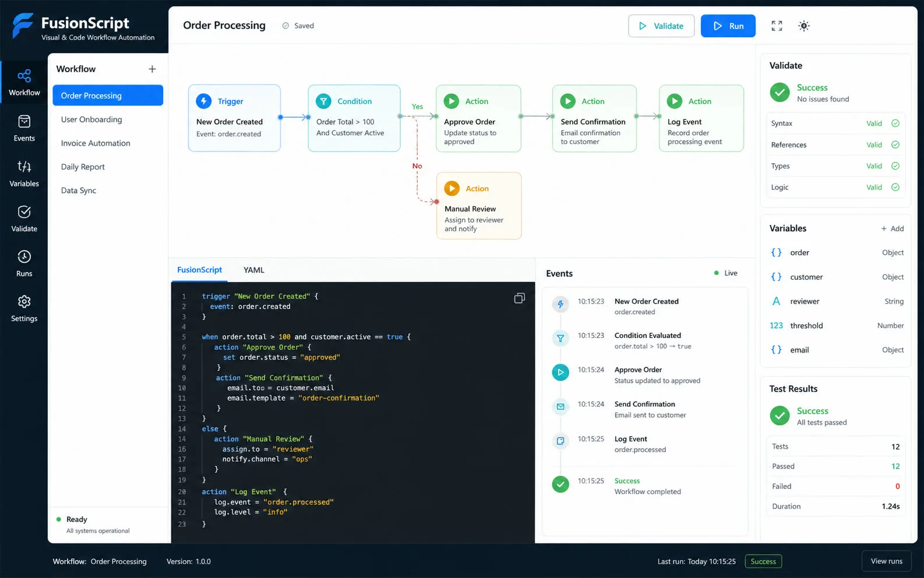
Task: Click the Success badge in status bar
Action: [x=763, y=562]
